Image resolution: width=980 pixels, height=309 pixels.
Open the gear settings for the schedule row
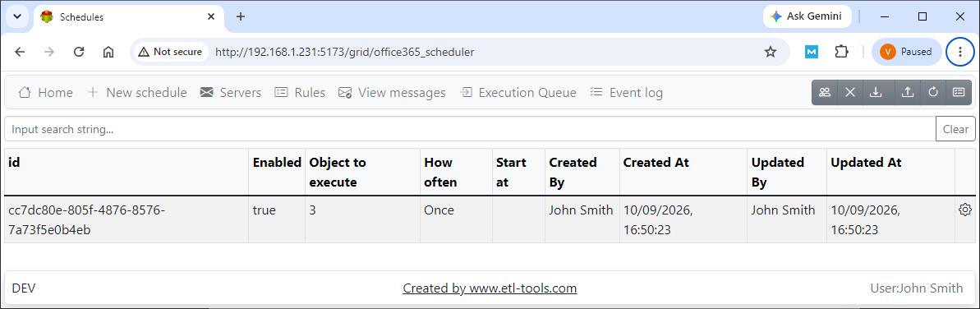tap(965, 210)
